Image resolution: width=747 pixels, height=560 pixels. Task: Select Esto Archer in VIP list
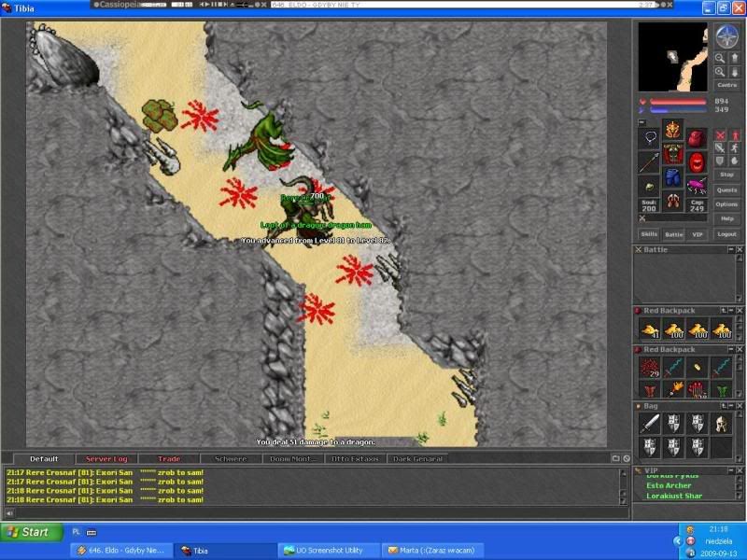(x=669, y=485)
